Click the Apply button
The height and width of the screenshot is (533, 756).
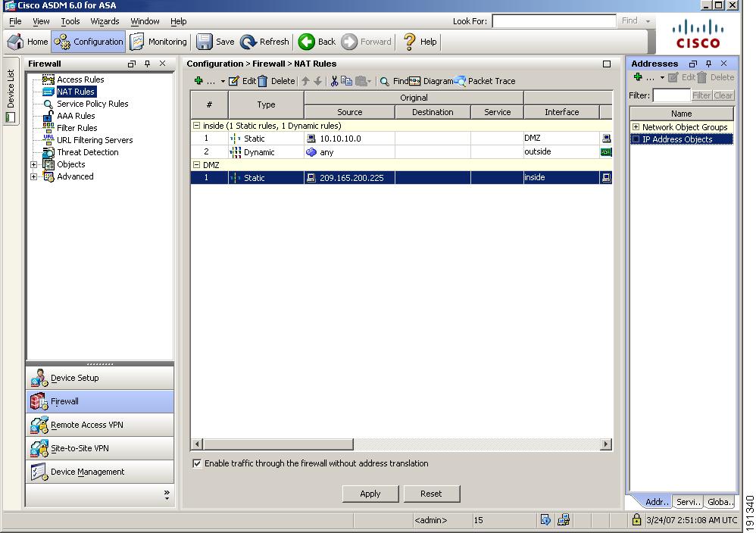pyautogui.click(x=370, y=494)
